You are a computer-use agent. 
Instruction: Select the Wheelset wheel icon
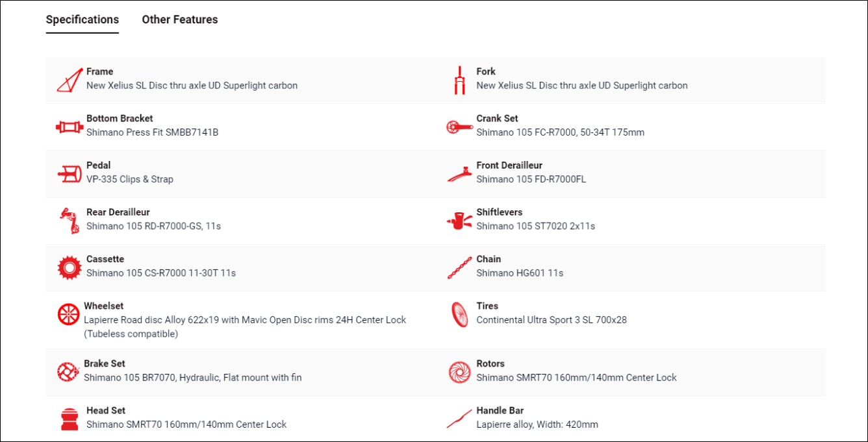(x=68, y=314)
